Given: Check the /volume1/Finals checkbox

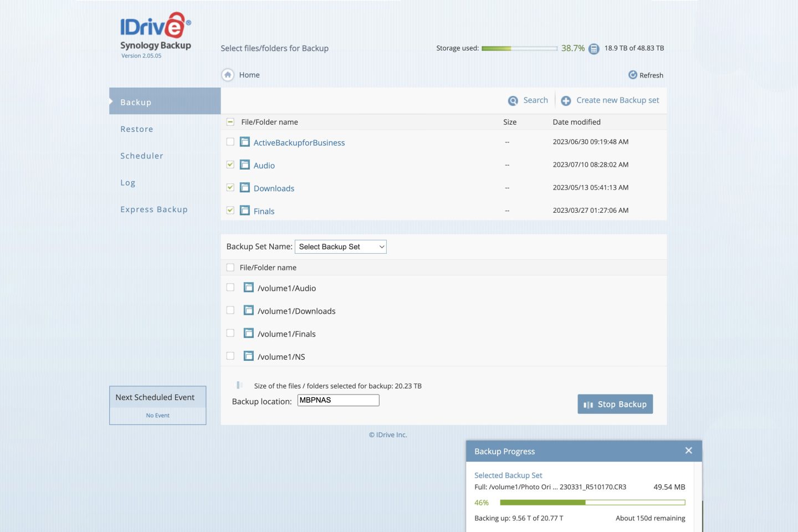Looking at the screenshot, I should click(x=230, y=333).
